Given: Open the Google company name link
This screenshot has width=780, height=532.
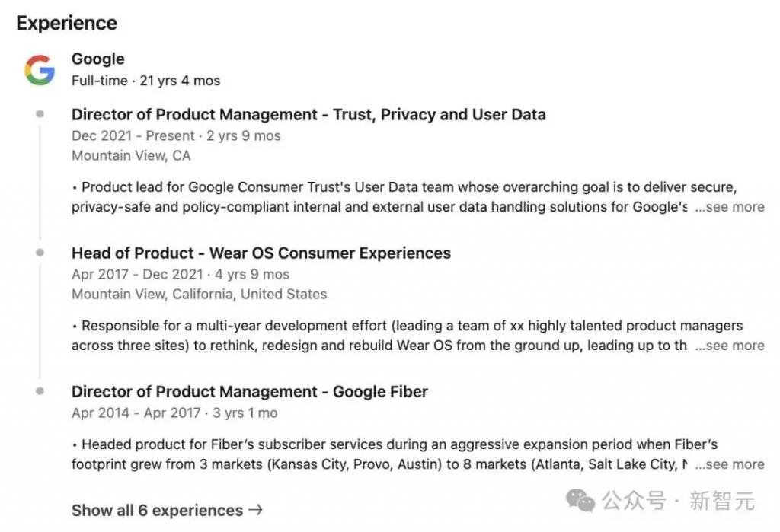Looking at the screenshot, I should coord(98,59).
